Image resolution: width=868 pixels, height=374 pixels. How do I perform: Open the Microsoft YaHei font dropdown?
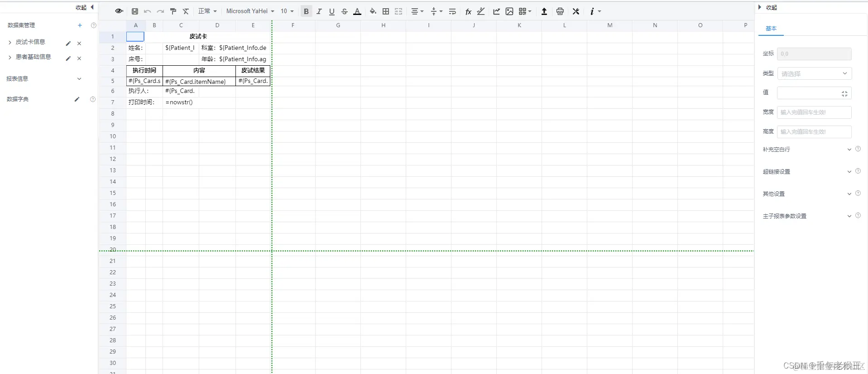[250, 11]
